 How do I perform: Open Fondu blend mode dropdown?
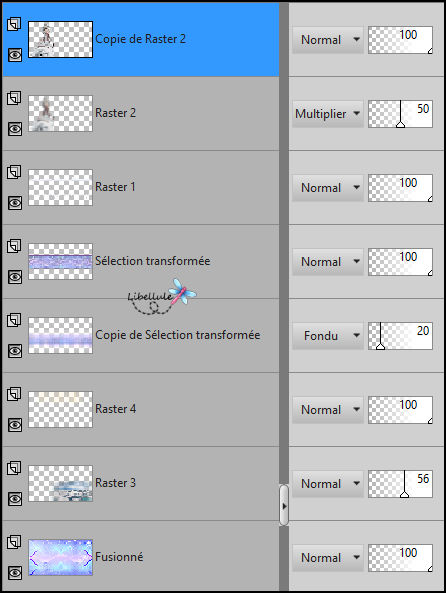pos(328,336)
